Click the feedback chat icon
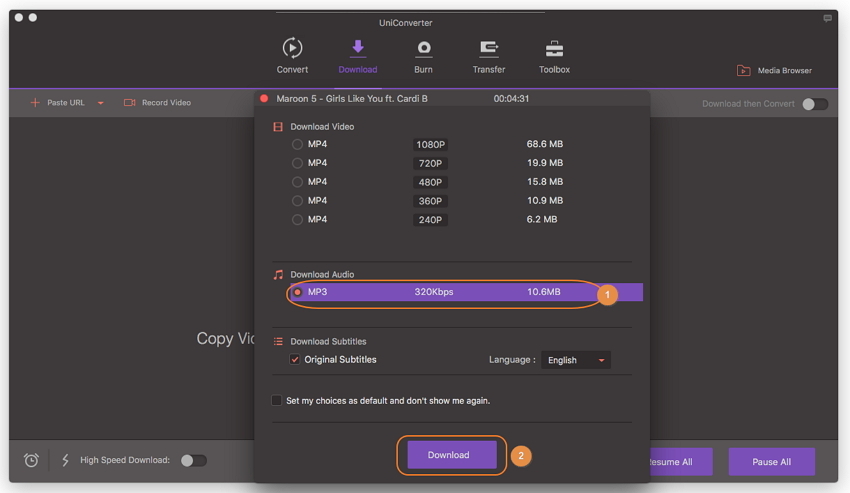The width and height of the screenshot is (850, 493). (x=827, y=18)
